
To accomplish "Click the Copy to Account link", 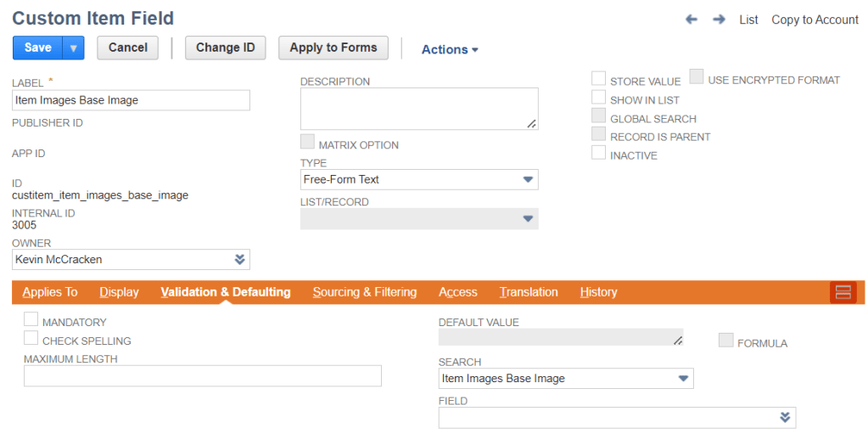I will pyautogui.click(x=815, y=20).
